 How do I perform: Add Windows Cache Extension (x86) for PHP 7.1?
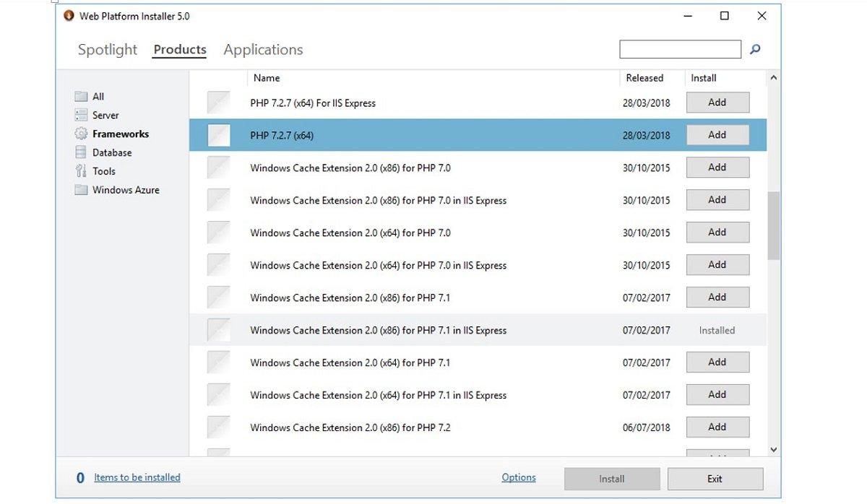717,297
